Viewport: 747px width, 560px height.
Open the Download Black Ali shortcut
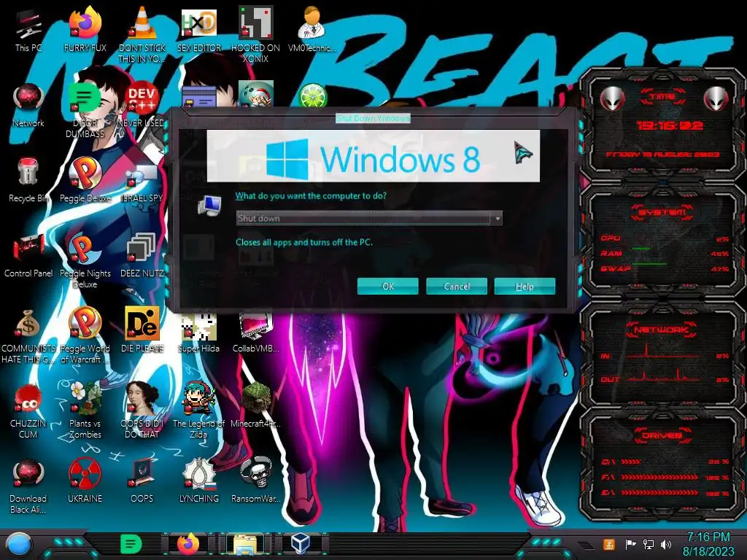coord(28,486)
